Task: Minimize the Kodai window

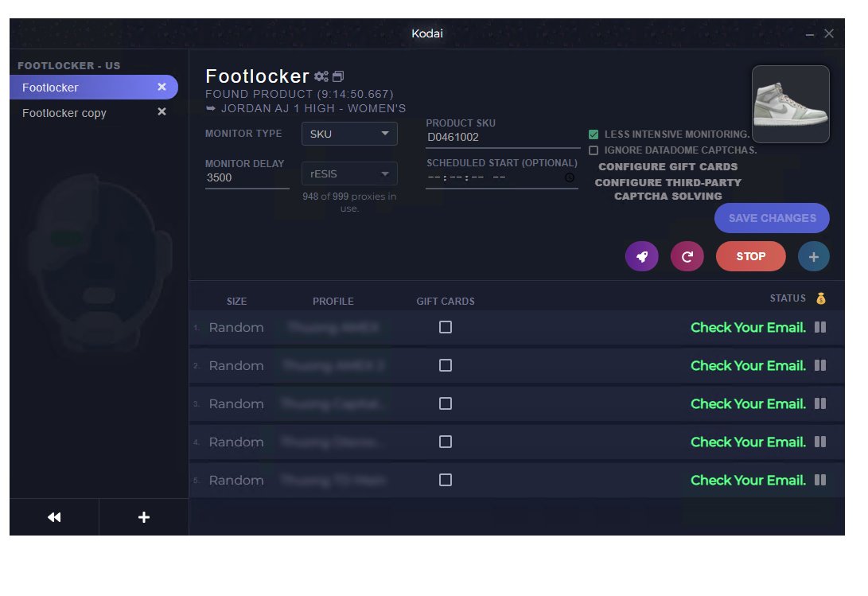Action: (810, 34)
